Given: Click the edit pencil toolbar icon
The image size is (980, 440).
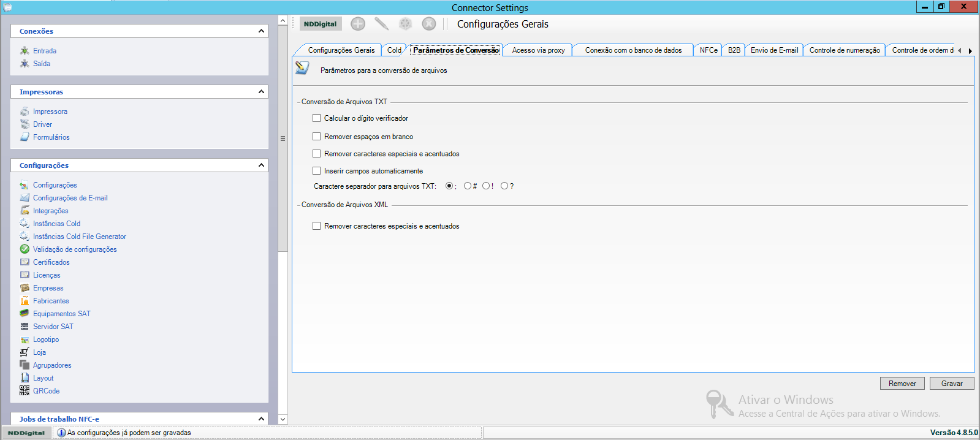Looking at the screenshot, I should (x=381, y=24).
